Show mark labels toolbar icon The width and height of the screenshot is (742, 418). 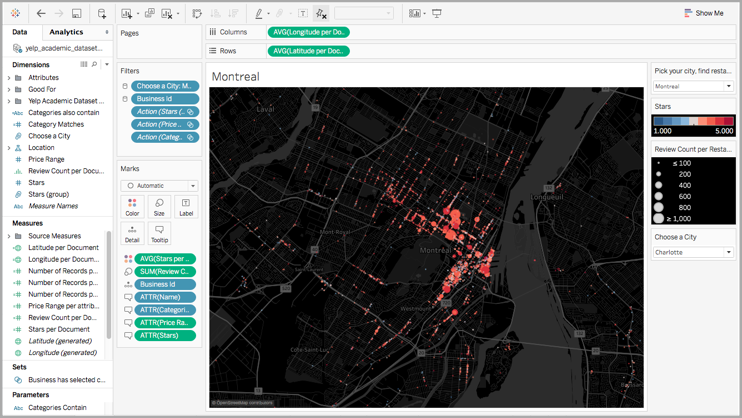click(303, 13)
